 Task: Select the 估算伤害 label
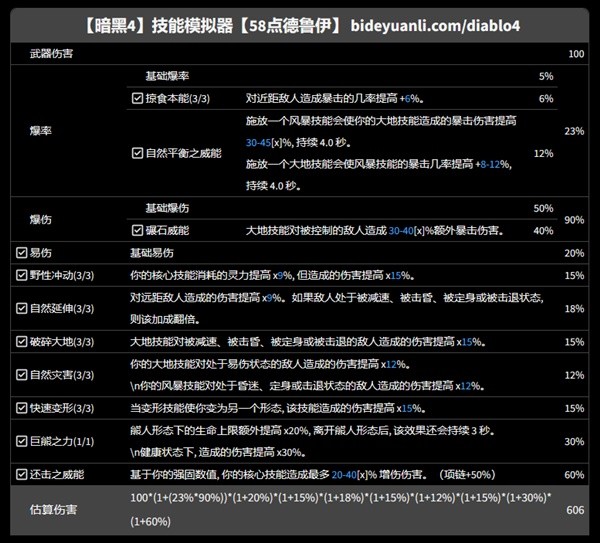coord(54,510)
